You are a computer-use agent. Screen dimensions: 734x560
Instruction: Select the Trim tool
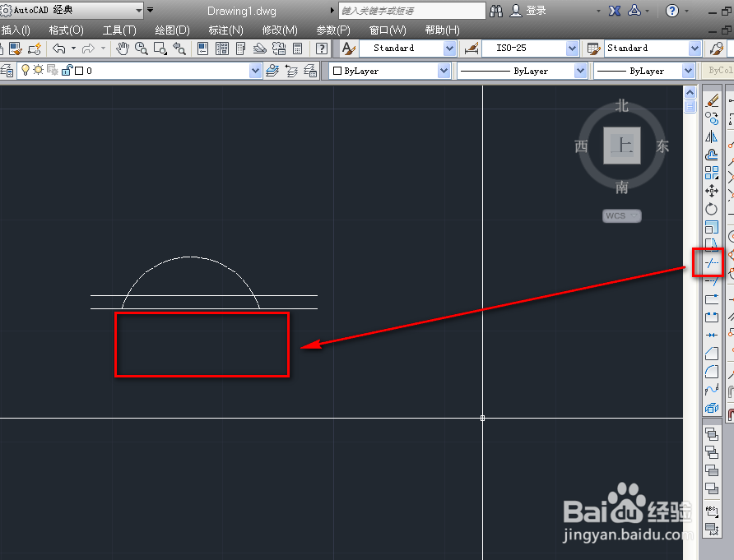tap(712, 263)
